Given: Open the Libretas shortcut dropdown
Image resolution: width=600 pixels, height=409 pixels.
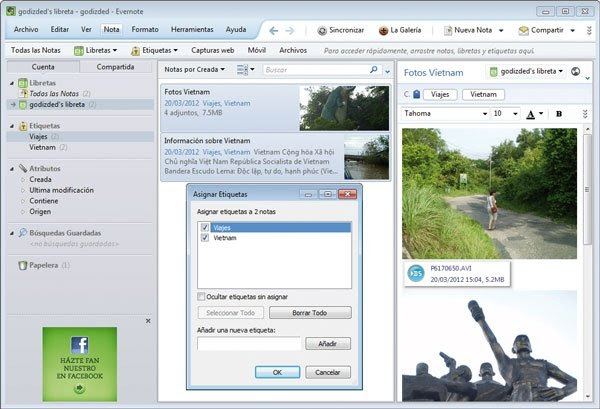Looking at the screenshot, I should (96, 51).
